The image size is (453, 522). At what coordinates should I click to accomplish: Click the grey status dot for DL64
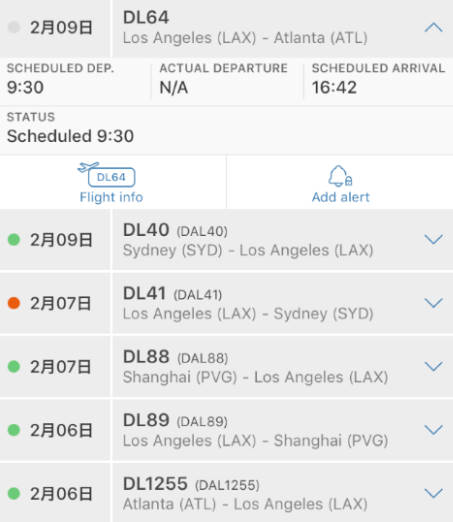[x=14, y=27]
